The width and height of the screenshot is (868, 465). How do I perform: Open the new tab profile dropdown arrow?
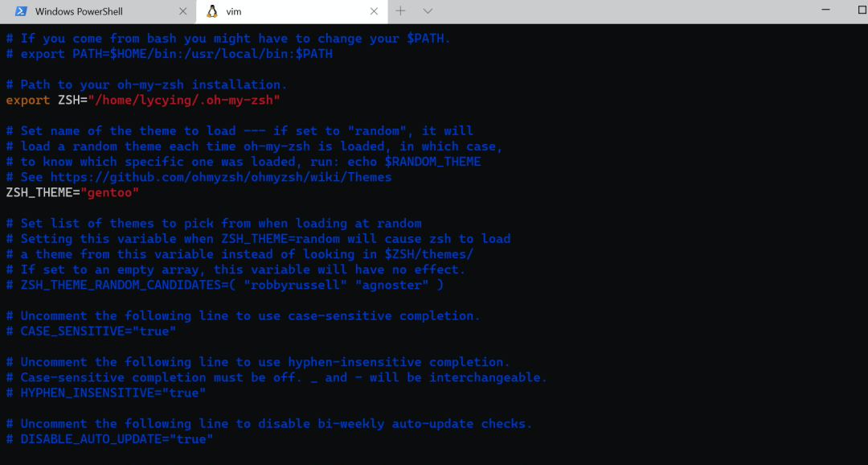tap(428, 11)
